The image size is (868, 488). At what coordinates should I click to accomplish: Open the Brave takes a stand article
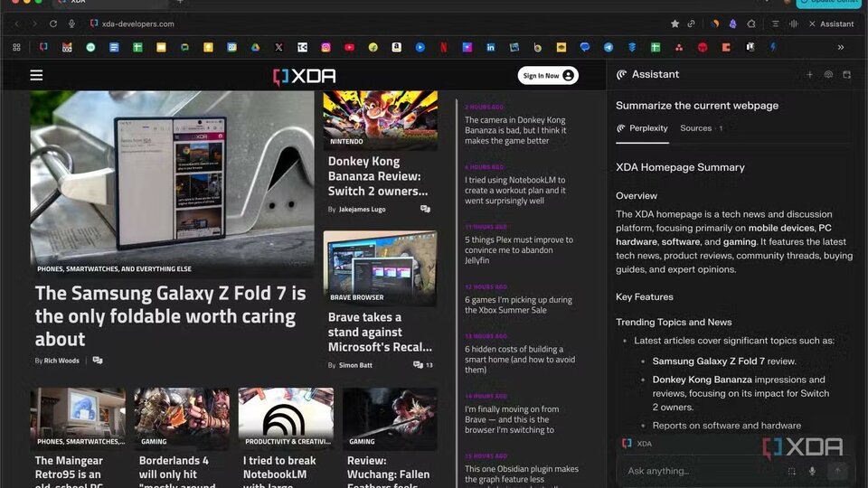(380, 332)
